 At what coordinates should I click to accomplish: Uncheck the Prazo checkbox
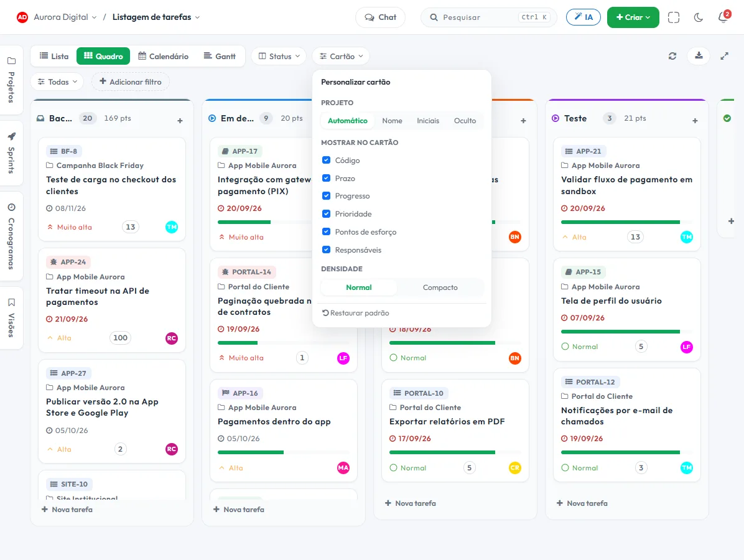click(x=326, y=178)
